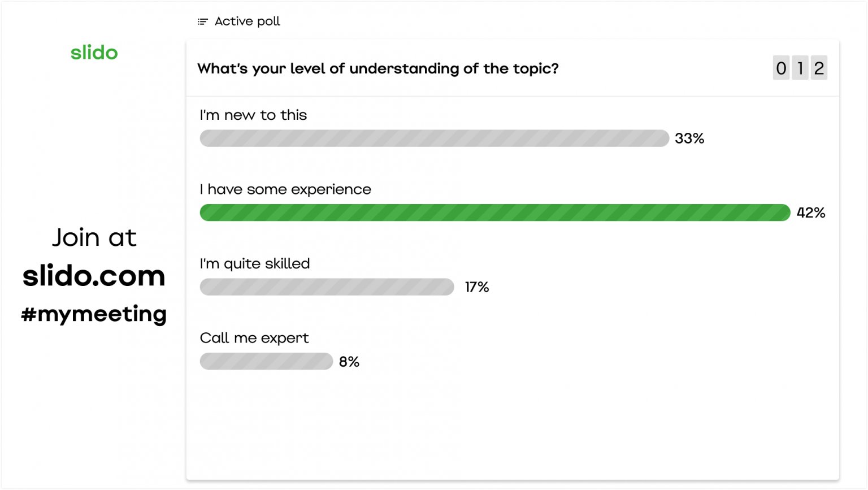Viewport: 868px width, 490px height.
Task: Click the poll question title
Action: (x=377, y=68)
